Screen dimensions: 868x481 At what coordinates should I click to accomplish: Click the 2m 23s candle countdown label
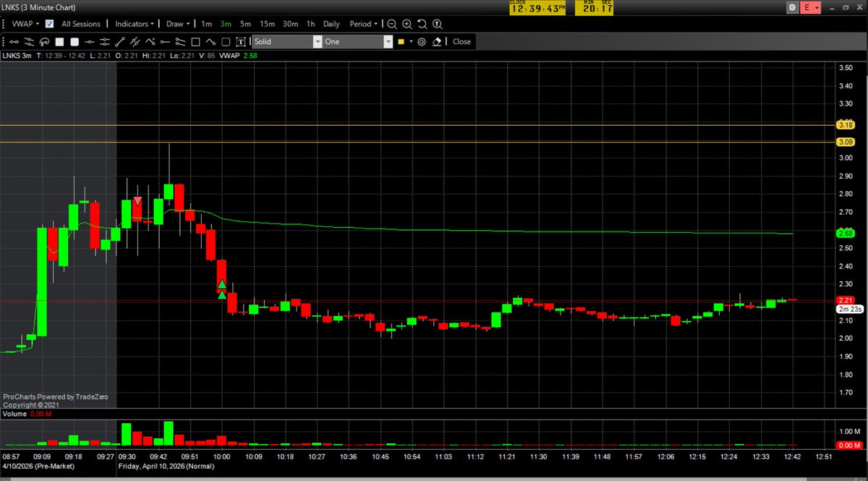click(848, 309)
